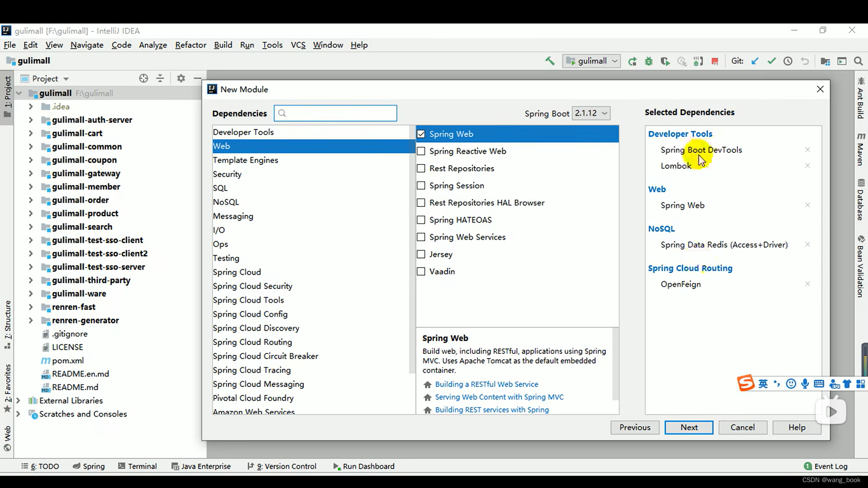The width and height of the screenshot is (868, 488).
Task: Click the Build project hammer icon
Action: tap(550, 61)
